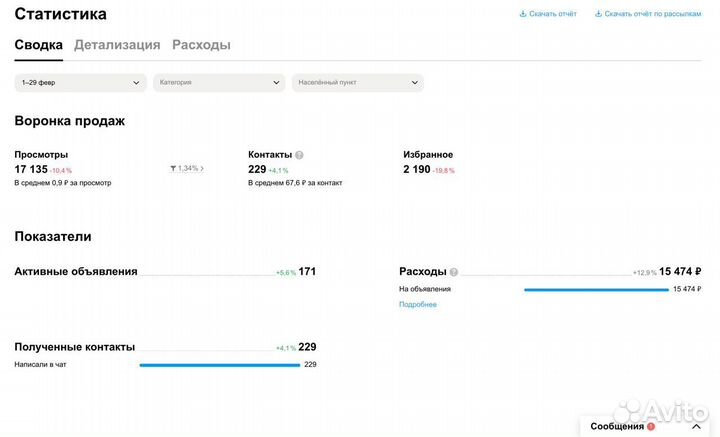Viewport: 720px width, 437px height.
Task: Click the help icon beside Расходы
Action: tap(454, 272)
